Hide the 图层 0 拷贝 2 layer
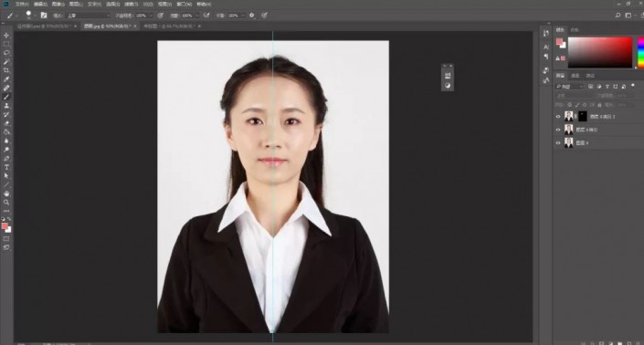The width and height of the screenshot is (644, 345). point(558,117)
